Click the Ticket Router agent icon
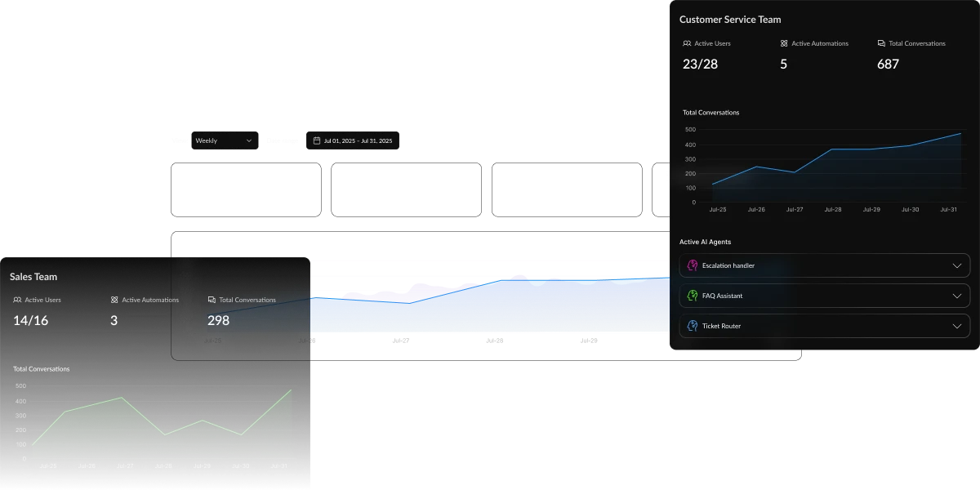This screenshot has height=490, width=980. (x=693, y=326)
